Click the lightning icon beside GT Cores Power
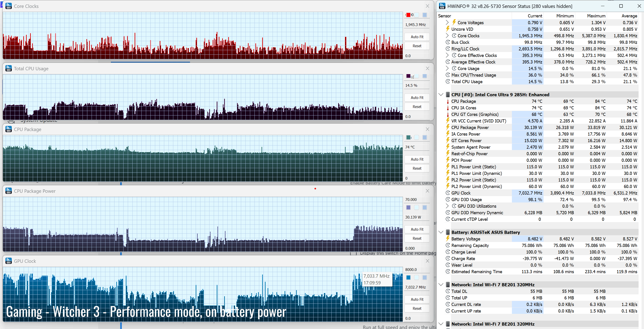The image size is (644, 329). point(448,140)
